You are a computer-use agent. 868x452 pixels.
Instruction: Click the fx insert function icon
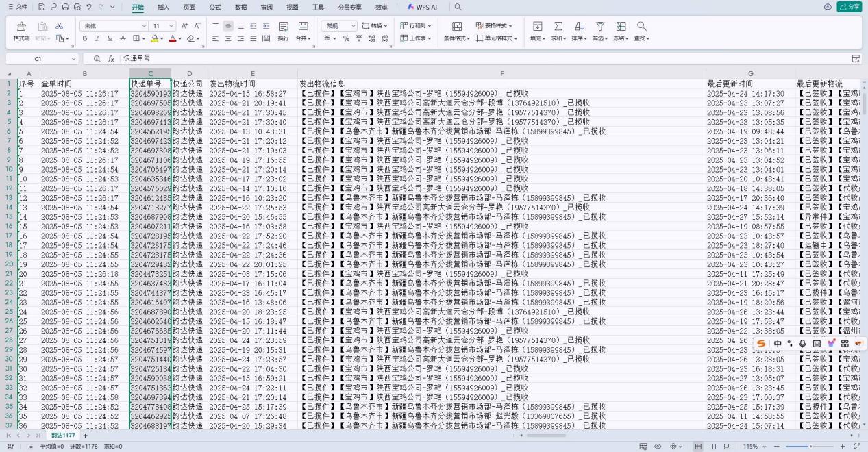(111, 59)
